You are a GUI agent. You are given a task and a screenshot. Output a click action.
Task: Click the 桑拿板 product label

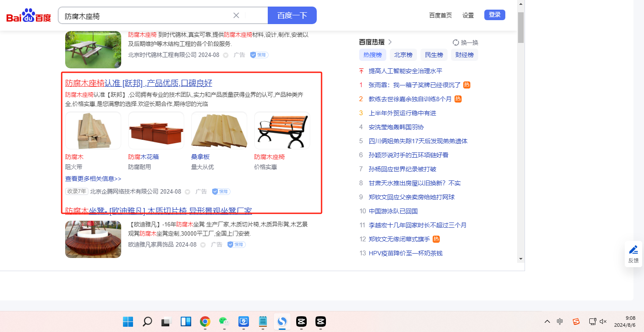[200, 157]
